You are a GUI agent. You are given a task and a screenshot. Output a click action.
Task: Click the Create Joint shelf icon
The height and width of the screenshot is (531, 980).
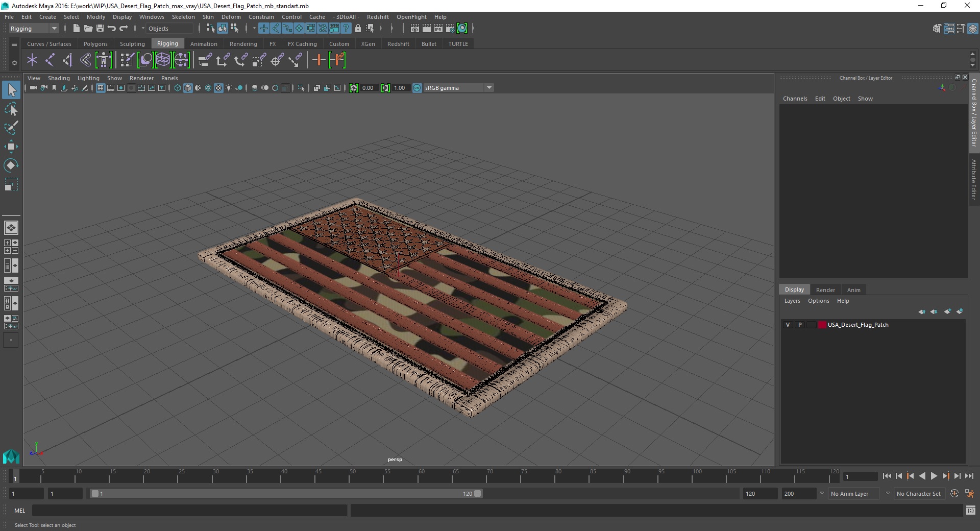(50, 60)
